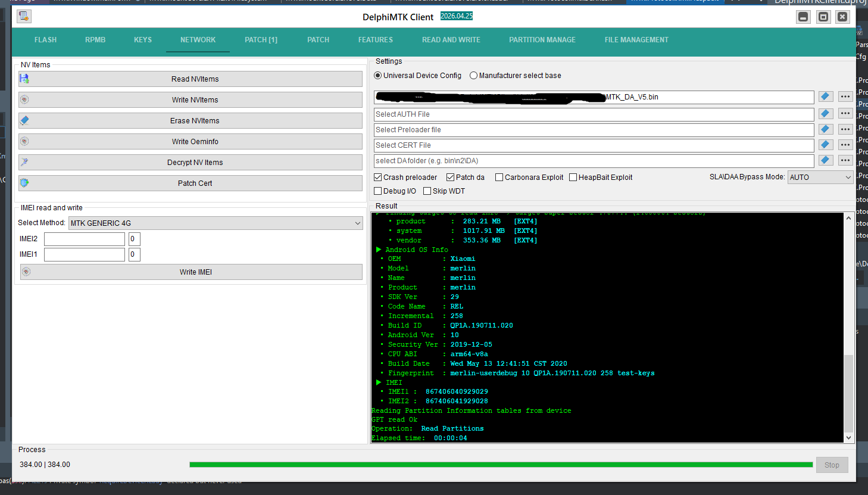Viewport: 868px width, 495px height.
Task: Browse for Preloader file using ellipsis button
Action: (845, 129)
